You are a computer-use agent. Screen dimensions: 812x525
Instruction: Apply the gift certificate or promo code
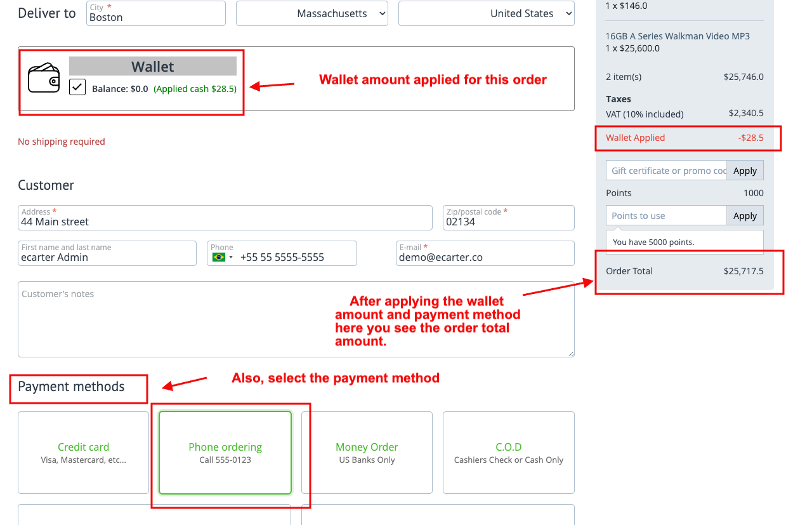tap(745, 171)
